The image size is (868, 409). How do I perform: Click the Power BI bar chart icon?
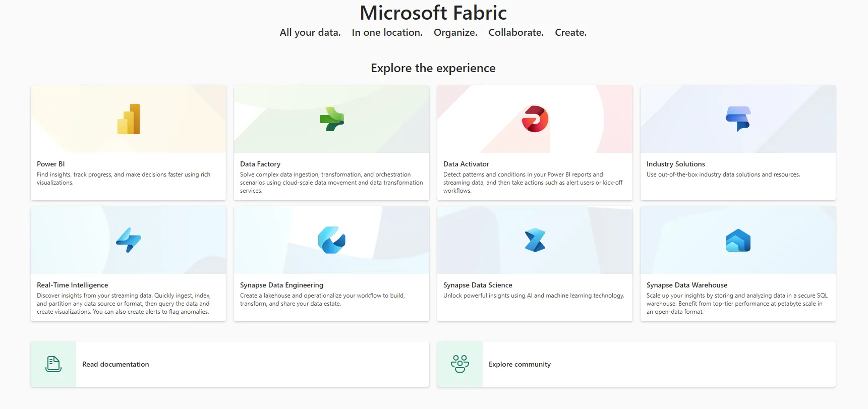click(x=129, y=119)
